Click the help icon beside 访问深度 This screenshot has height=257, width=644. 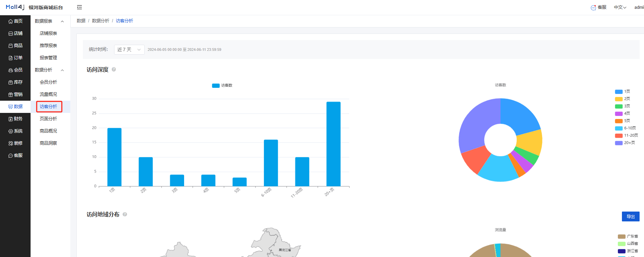point(114,70)
